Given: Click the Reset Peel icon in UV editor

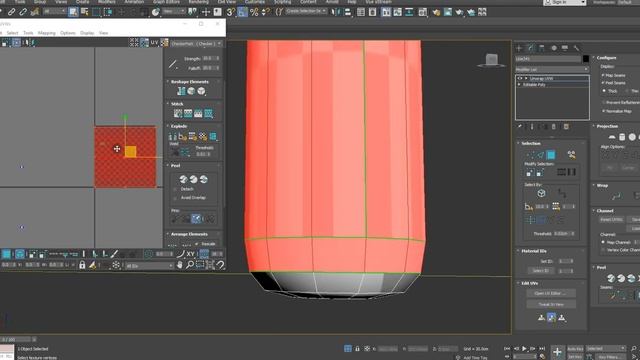Looking at the screenshot, I should 204,179.
